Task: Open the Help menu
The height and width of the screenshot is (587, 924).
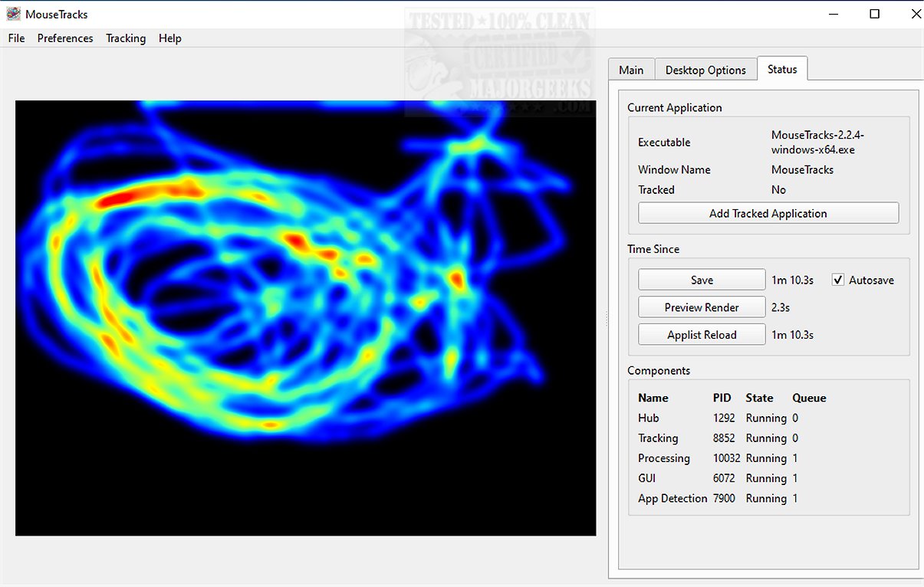Action: 170,38
